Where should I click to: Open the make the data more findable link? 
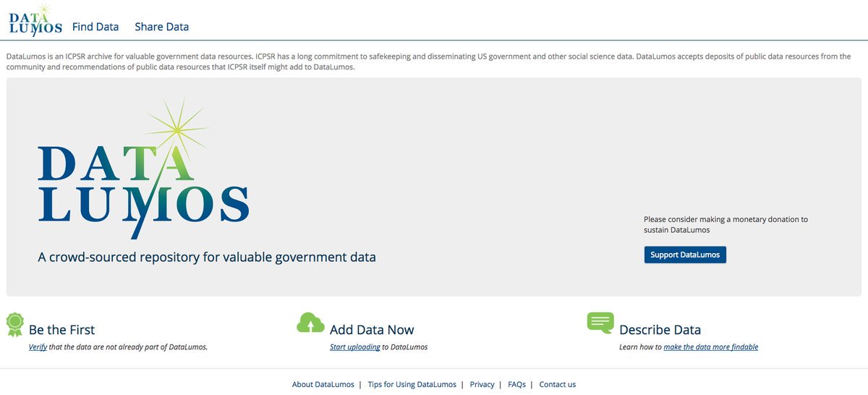[711, 347]
